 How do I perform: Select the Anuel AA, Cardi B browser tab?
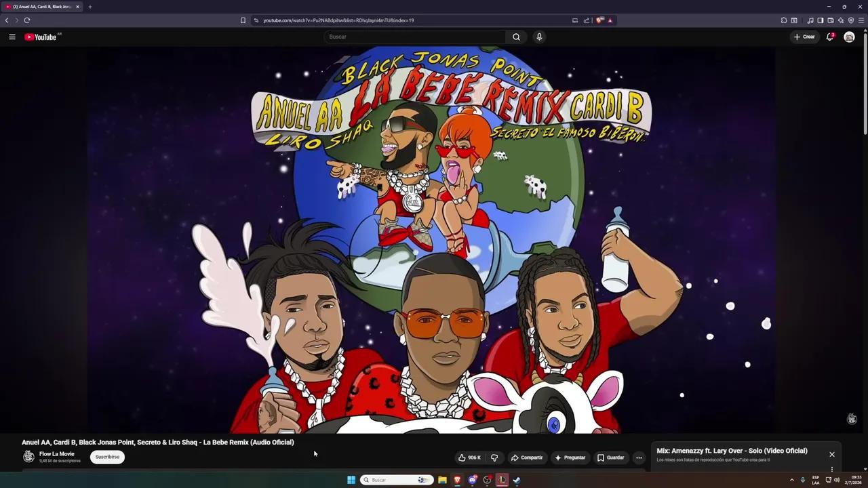pos(41,7)
